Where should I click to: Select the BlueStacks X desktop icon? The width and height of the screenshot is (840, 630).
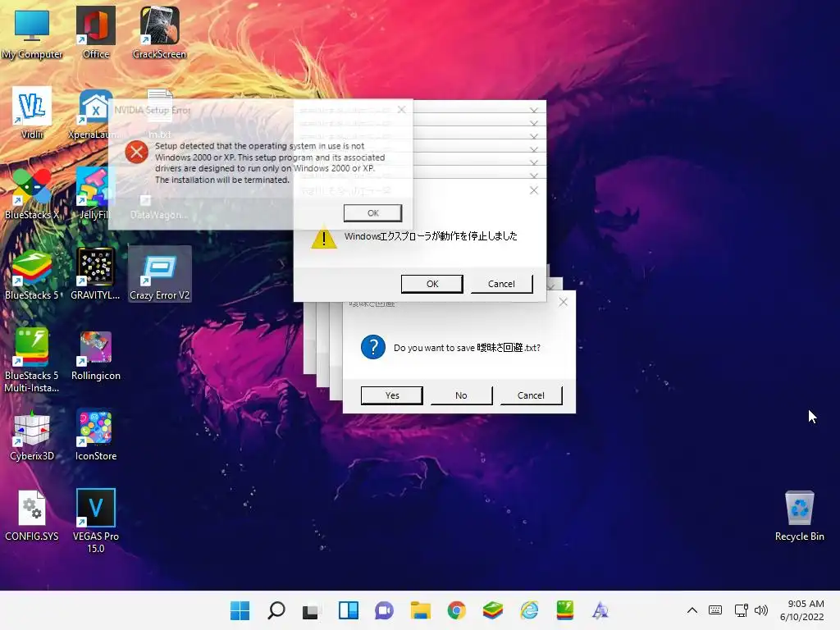tap(32, 193)
